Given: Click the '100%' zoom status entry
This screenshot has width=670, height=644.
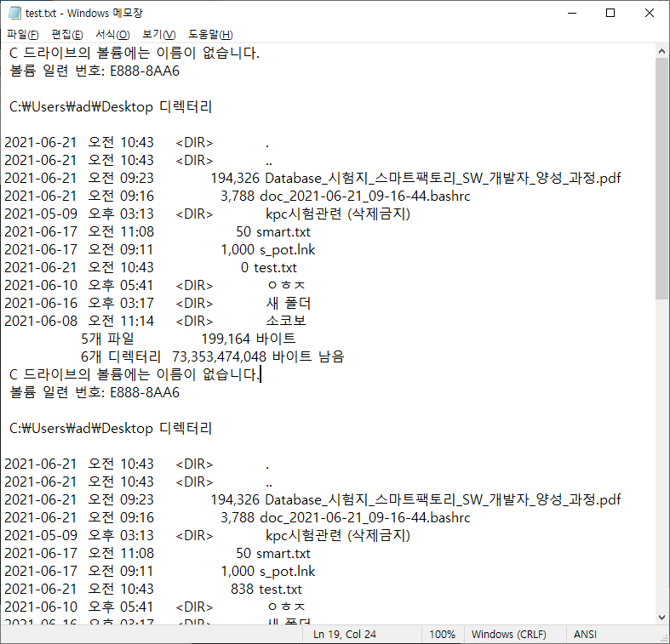Looking at the screenshot, I should click(442, 634).
